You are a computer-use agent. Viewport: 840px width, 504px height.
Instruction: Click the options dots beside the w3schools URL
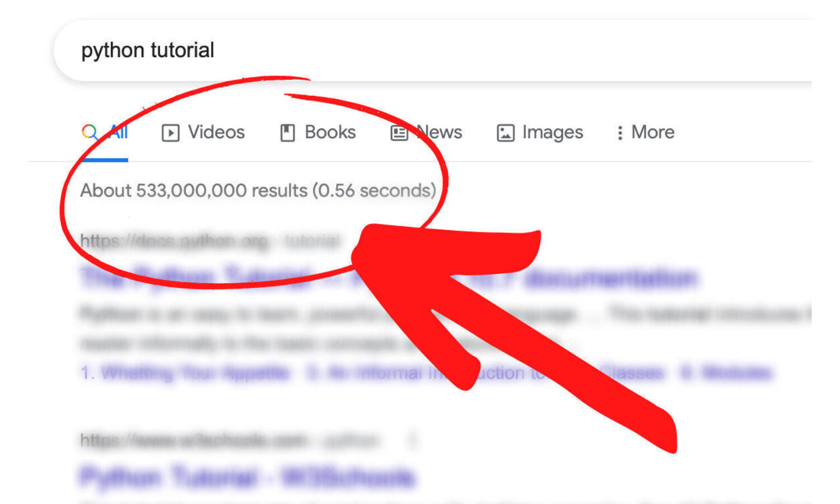(413, 441)
